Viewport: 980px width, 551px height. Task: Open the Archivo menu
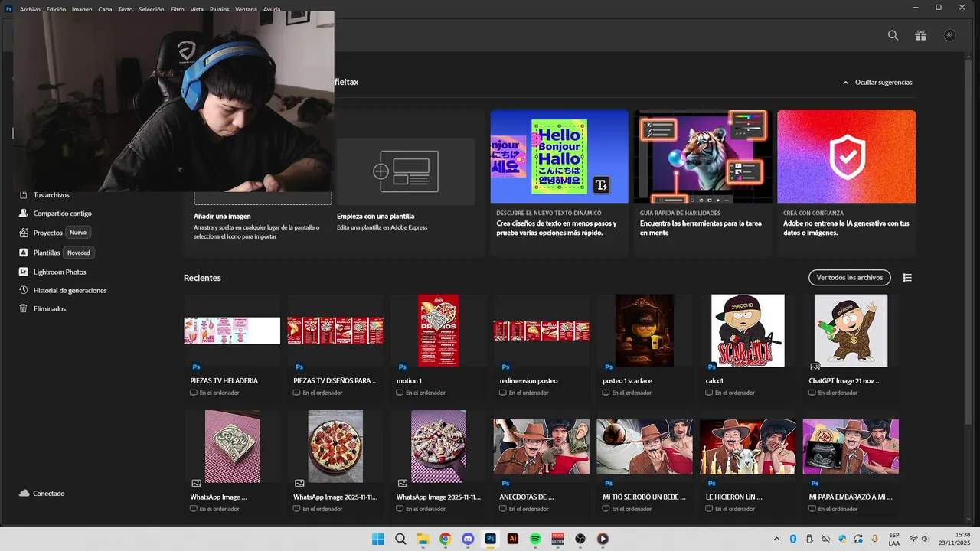30,10
